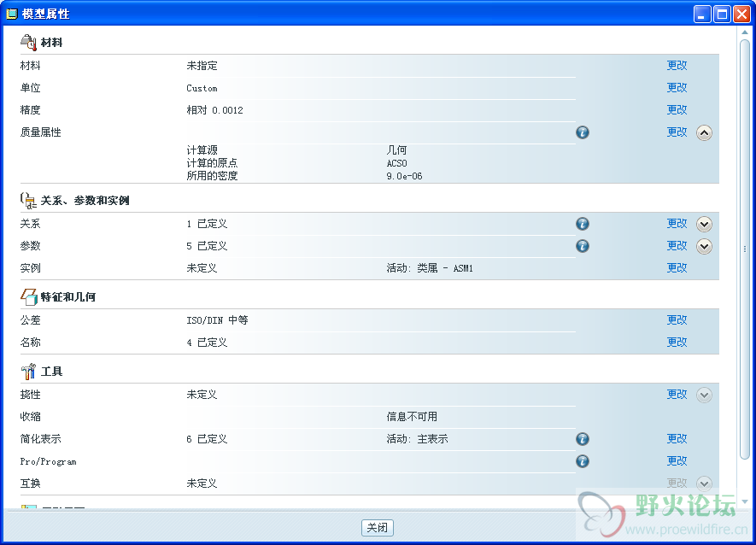756x545 pixels.
Task: Open info icon for 质量属性
Action: pyautogui.click(x=583, y=132)
